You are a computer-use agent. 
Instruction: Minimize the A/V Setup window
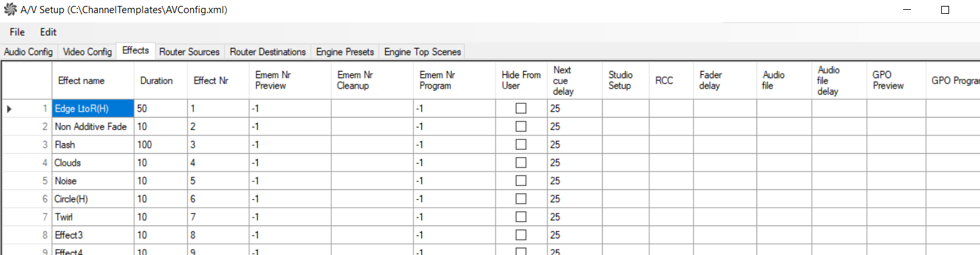(x=906, y=10)
